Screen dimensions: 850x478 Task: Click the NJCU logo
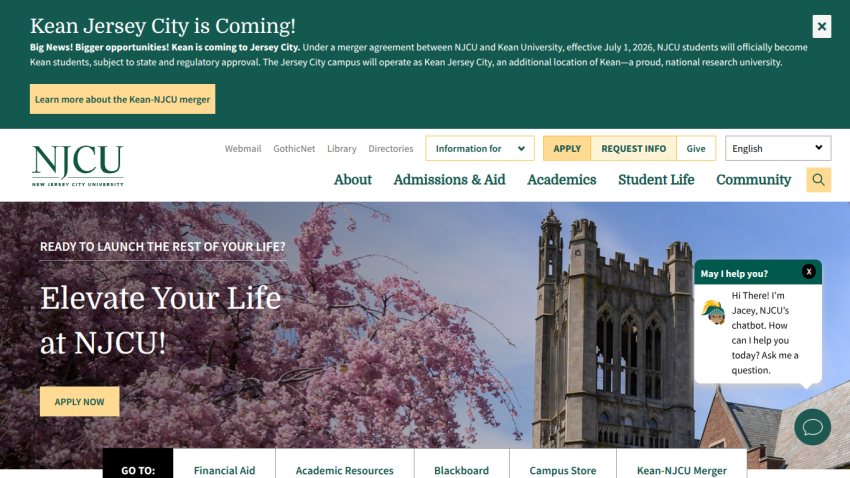coord(78,165)
